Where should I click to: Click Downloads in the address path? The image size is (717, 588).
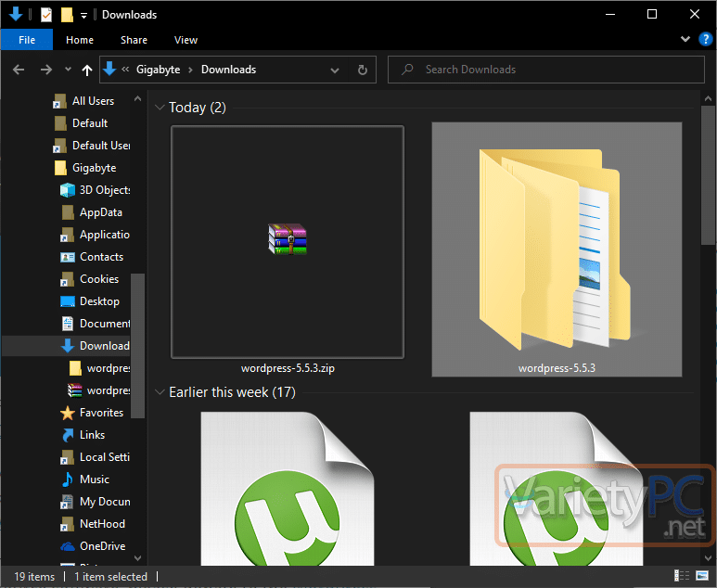pyautogui.click(x=228, y=70)
